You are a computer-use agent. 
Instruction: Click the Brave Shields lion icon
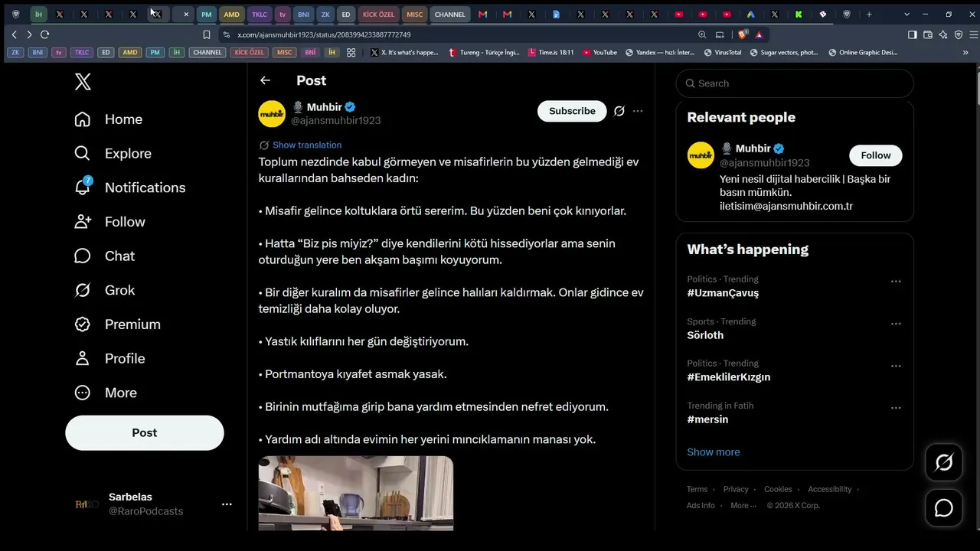(742, 34)
